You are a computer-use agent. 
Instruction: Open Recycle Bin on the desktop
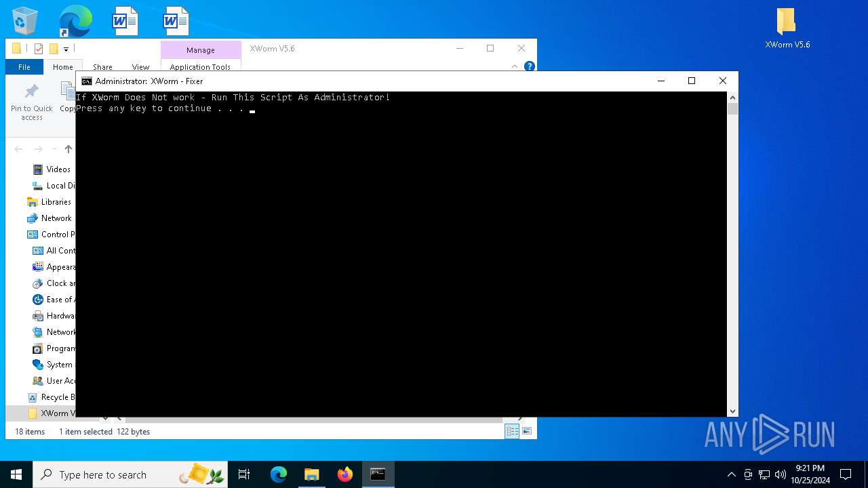[x=25, y=21]
